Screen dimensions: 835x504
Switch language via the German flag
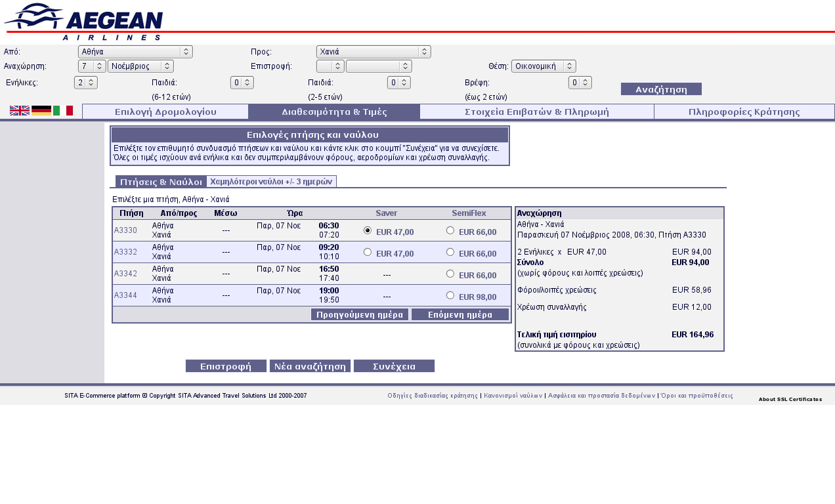[41, 110]
